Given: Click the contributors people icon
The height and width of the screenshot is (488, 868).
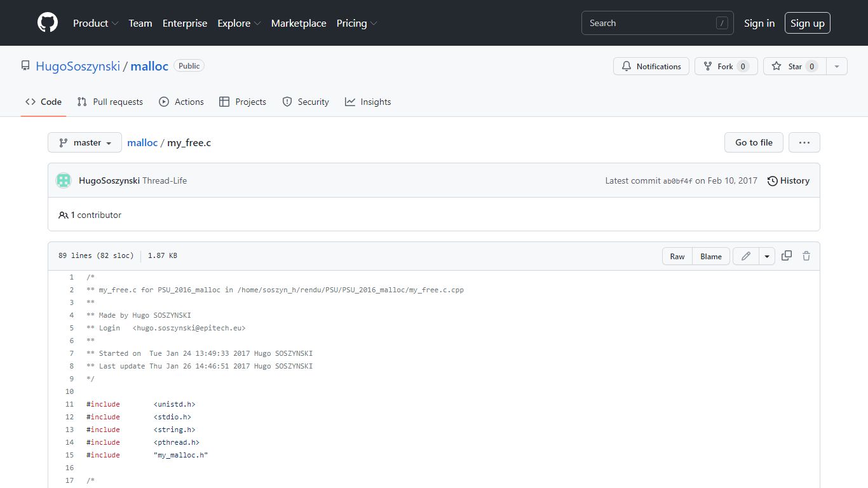Looking at the screenshot, I should 64,215.
